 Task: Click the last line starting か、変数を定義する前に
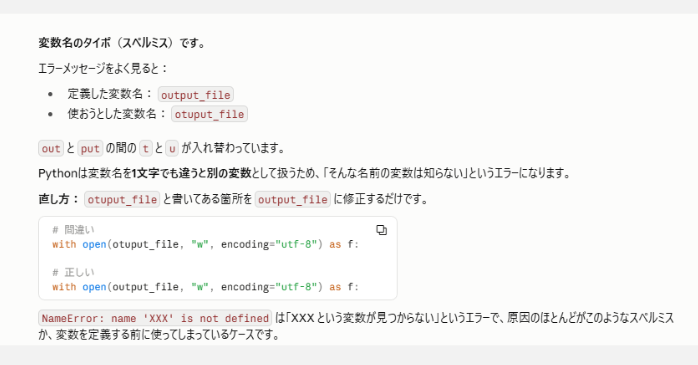click(159, 334)
